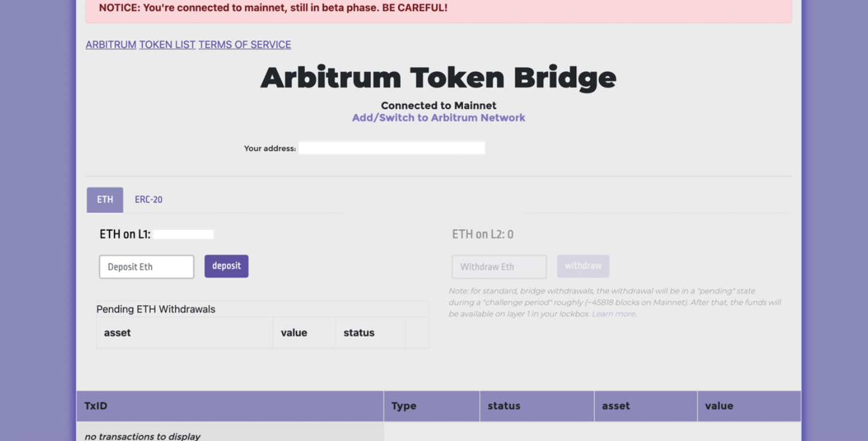
Task: Open the TERMS OF SERVICE link
Action: [244, 44]
